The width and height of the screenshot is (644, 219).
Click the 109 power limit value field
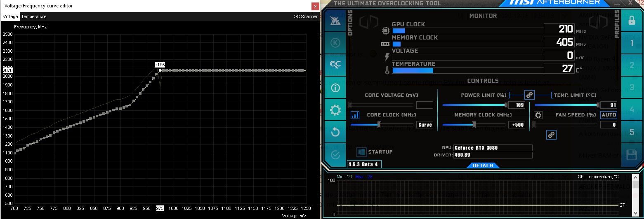pyautogui.click(x=517, y=105)
